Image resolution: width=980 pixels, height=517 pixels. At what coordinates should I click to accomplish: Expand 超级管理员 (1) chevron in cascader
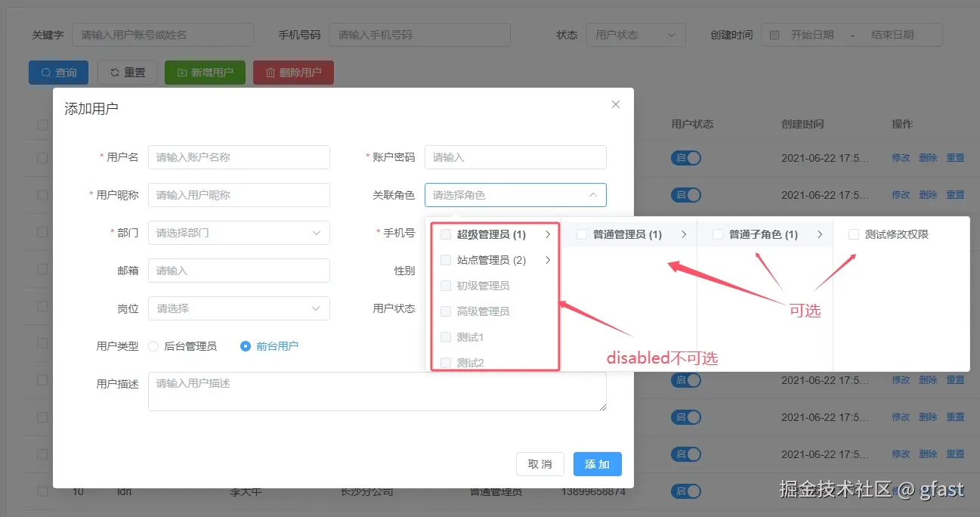pyautogui.click(x=548, y=234)
